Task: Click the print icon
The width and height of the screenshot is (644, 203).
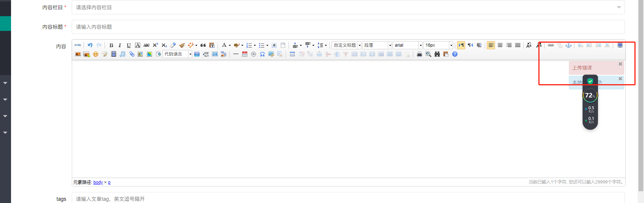Action: point(419,54)
